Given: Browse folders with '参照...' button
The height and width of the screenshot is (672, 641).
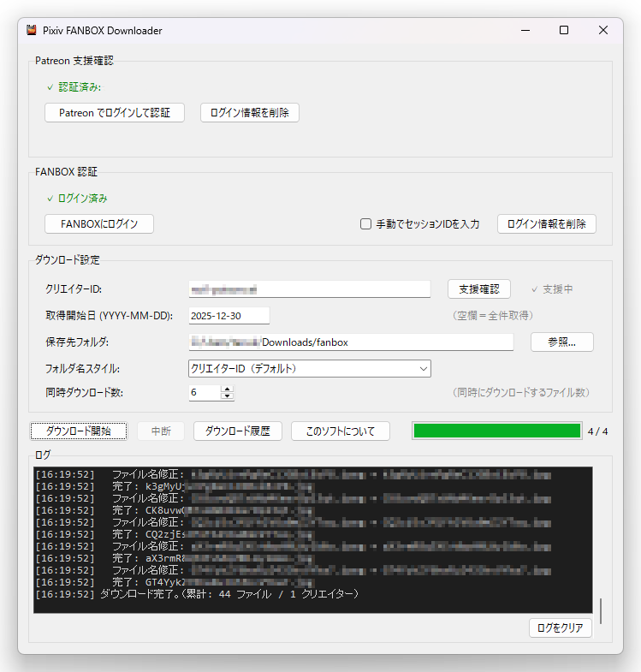Looking at the screenshot, I should pos(561,342).
